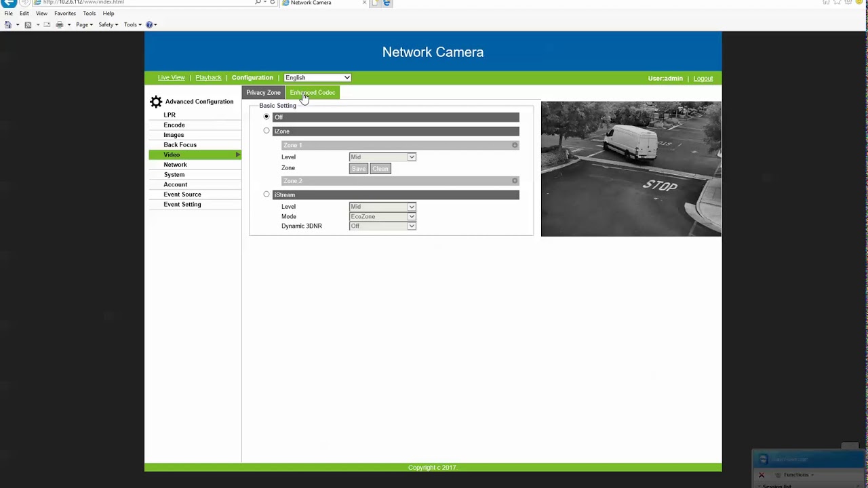
Task: Click the Zone 2 header bar
Action: (x=400, y=181)
